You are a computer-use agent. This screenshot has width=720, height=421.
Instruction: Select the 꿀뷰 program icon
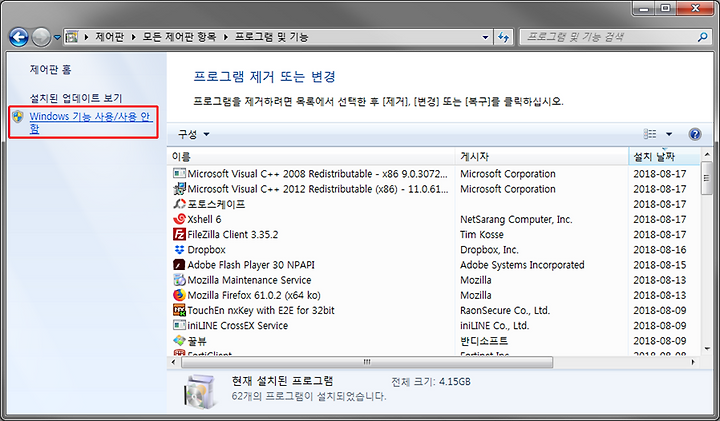(179, 340)
